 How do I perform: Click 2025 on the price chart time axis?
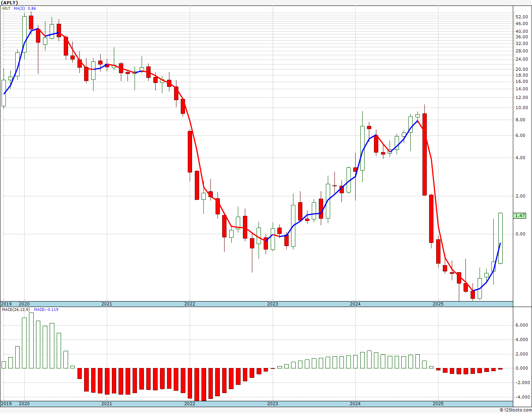[x=438, y=304]
